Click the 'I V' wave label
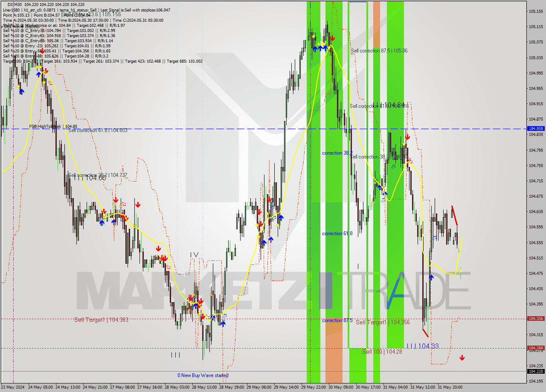The width and height of the screenshot is (546, 392). click(x=195, y=254)
